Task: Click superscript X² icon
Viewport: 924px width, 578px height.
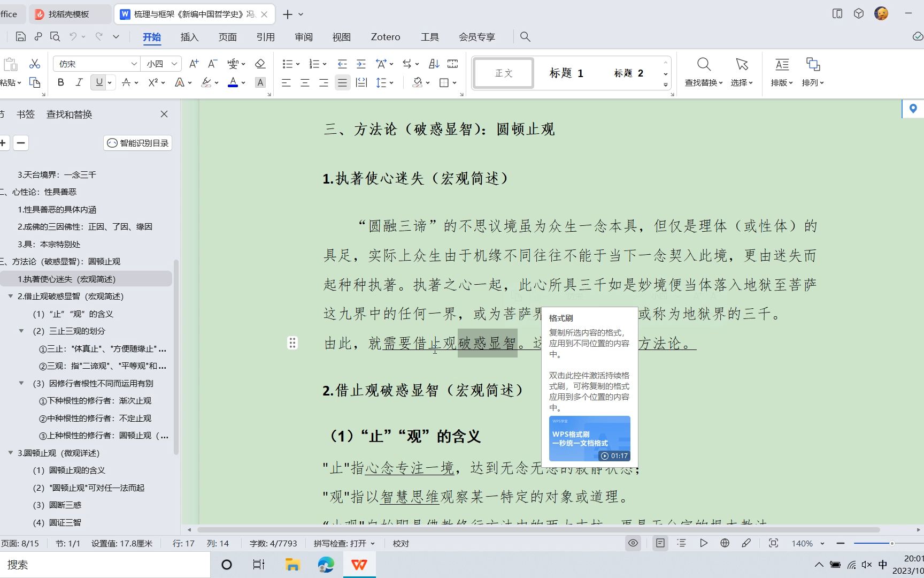Action: pos(153,82)
